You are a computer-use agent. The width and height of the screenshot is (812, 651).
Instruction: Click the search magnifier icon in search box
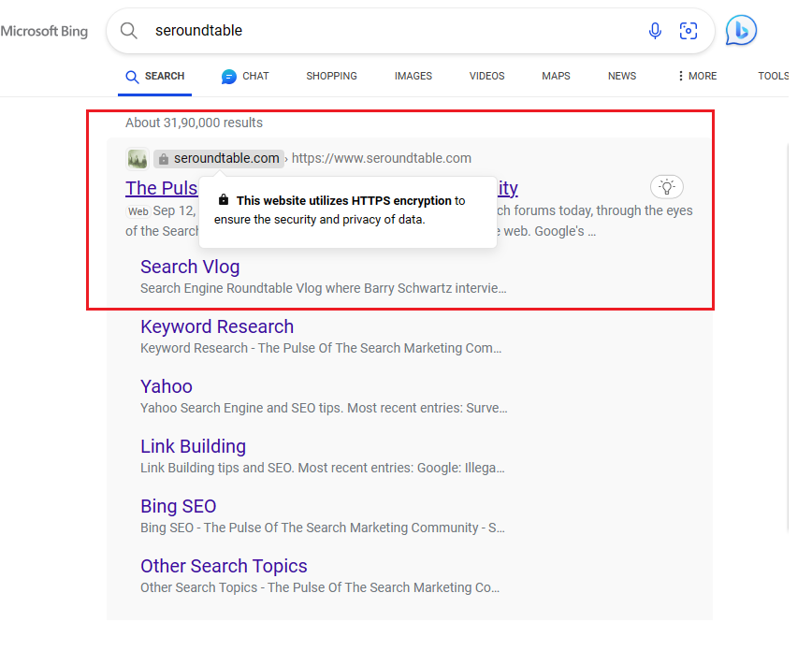(128, 31)
